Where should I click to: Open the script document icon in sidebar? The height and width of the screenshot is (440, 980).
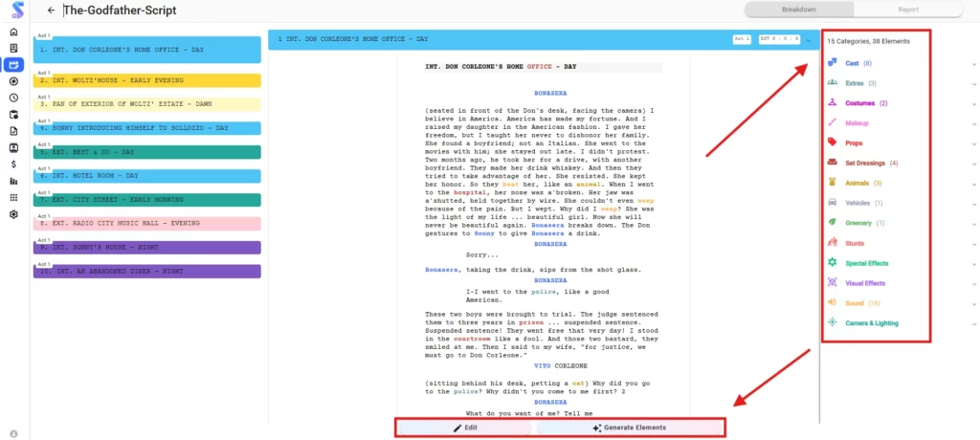click(x=13, y=48)
